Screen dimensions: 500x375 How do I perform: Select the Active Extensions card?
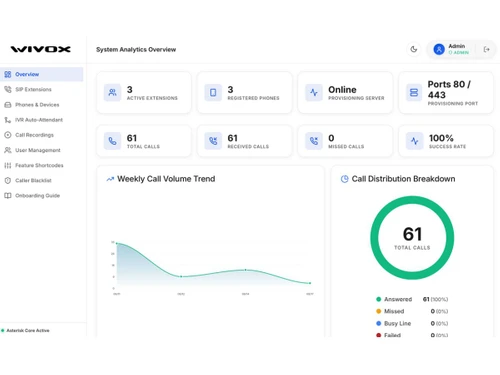tap(144, 93)
